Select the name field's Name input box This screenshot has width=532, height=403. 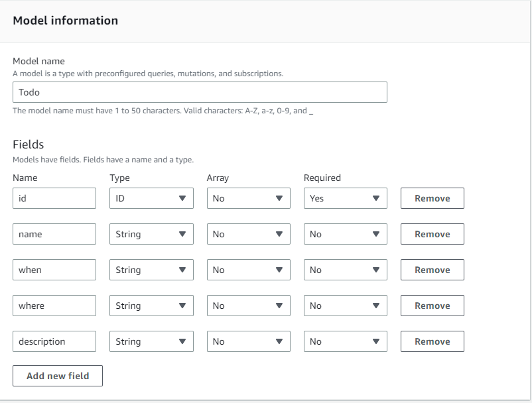pos(54,234)
